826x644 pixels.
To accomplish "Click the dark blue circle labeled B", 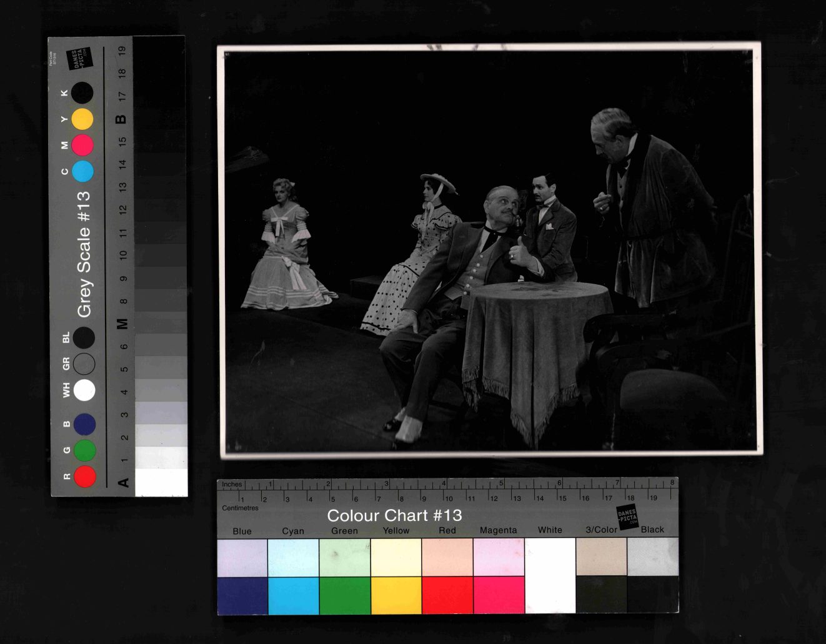I will [84, 424].
